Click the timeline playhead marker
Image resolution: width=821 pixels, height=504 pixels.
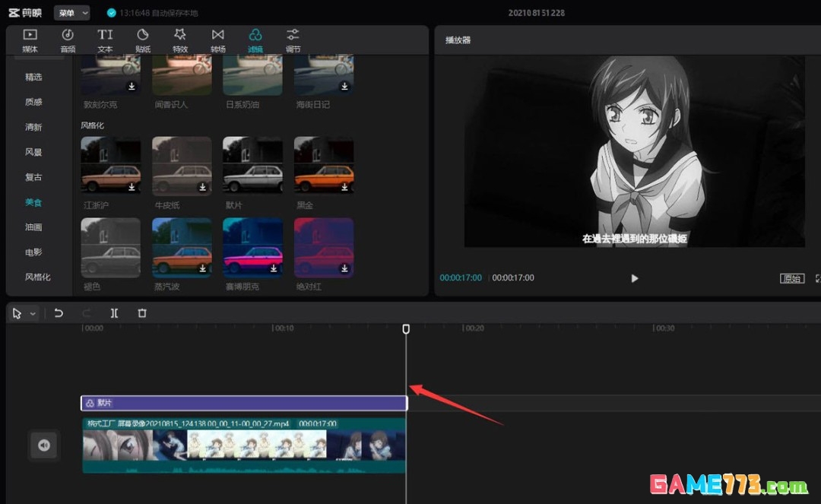click(x=406, y=328)
